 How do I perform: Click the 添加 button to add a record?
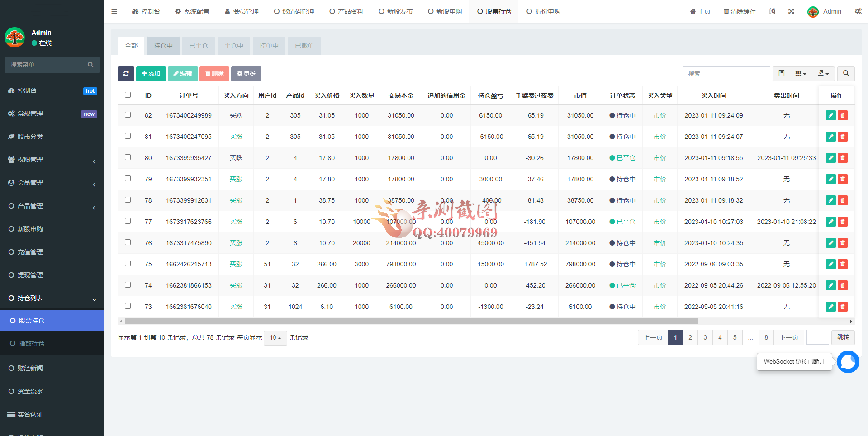pos(151,73)
